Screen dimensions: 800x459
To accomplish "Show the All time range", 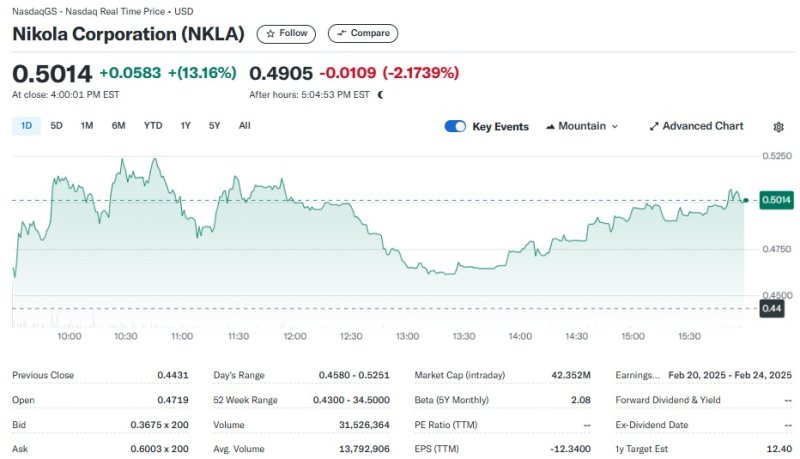I will (x=245, y=126).
